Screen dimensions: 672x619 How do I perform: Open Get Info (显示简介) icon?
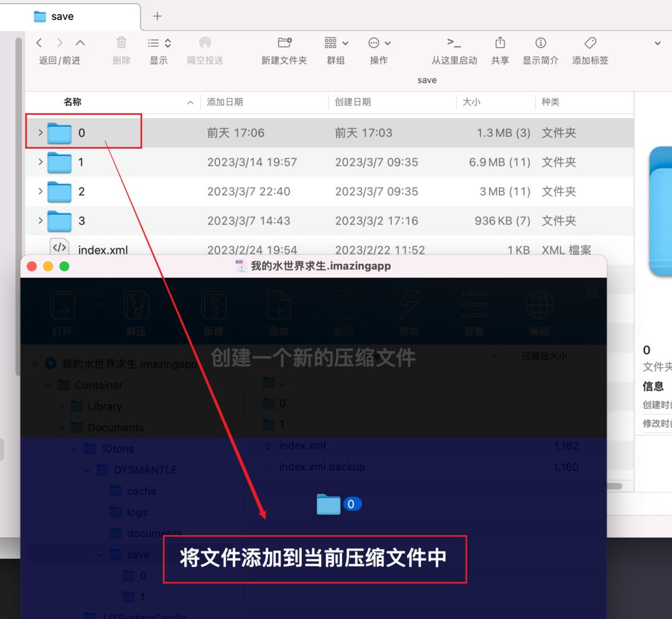[541, 42]
